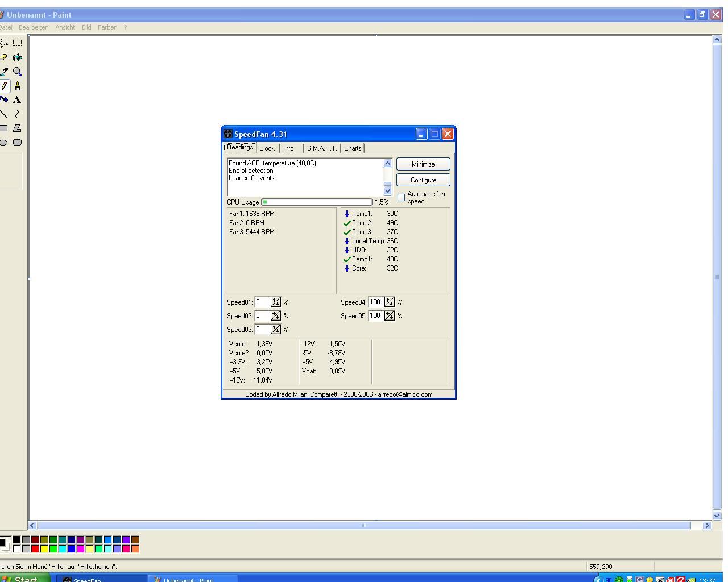
Task: Click Paint's vertical scrollbar down arrow
Action: [717, 516]
